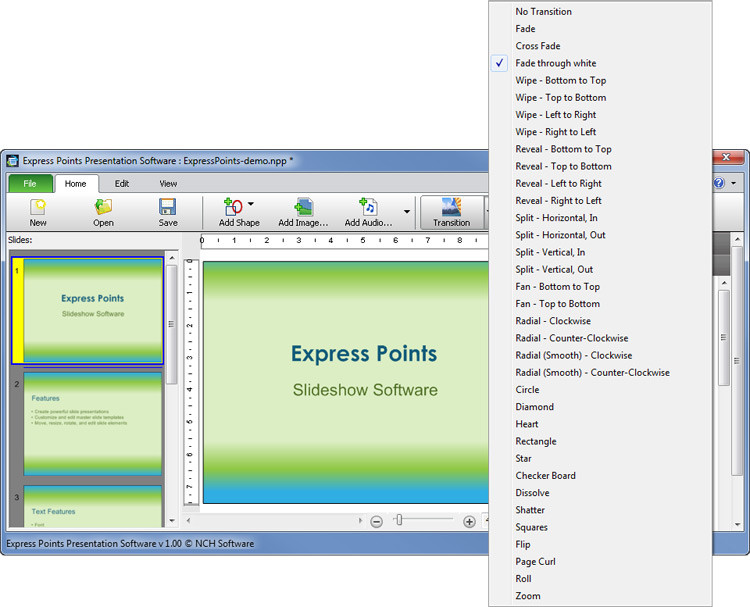The height and width of the screenshot is (607, 750).
Task: Choose the Squares transition
Action: tap(600, 528)
